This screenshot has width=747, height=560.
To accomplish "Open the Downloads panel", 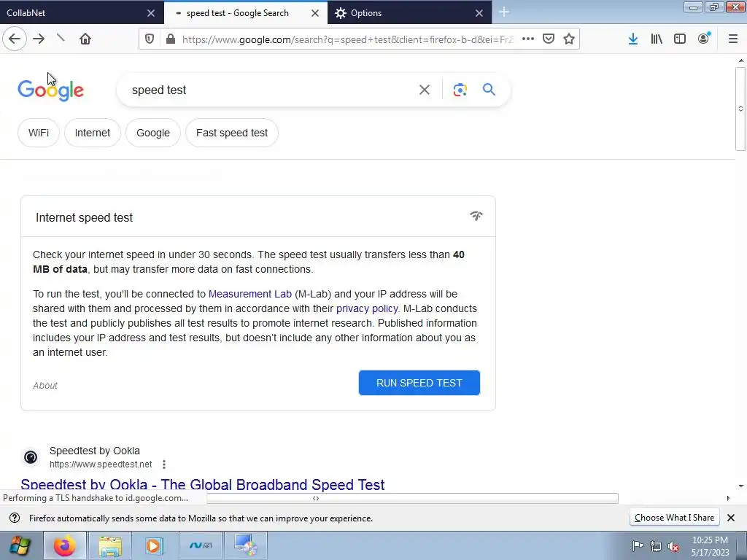I will [x=632, y=39].
